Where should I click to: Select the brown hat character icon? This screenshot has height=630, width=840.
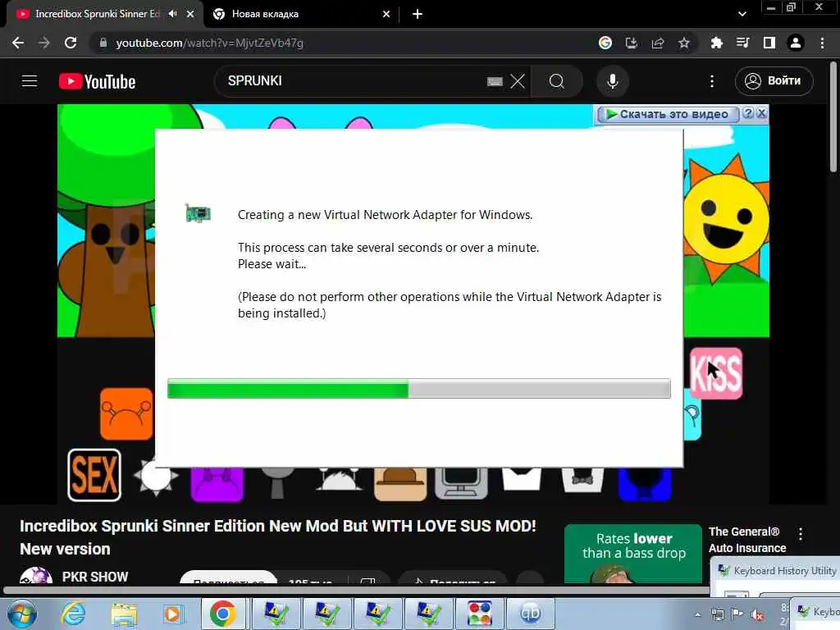click(x=400, y=484)
